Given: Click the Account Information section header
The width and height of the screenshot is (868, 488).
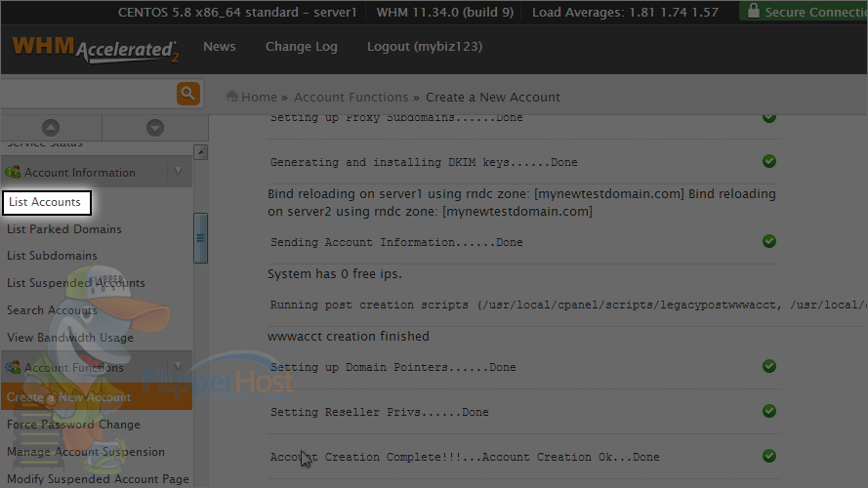Looking at the screenshot, I should click(x=97, y=172).
